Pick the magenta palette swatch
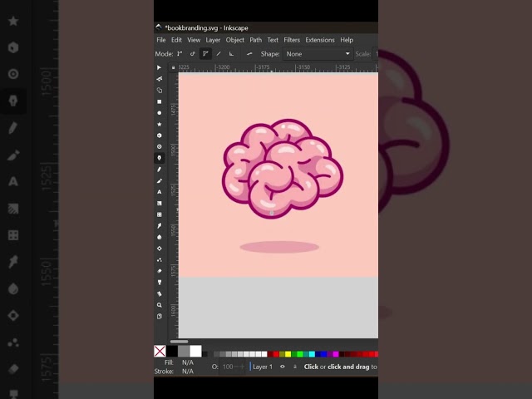Viewport: 532px width, 399px height. [336, 354]
